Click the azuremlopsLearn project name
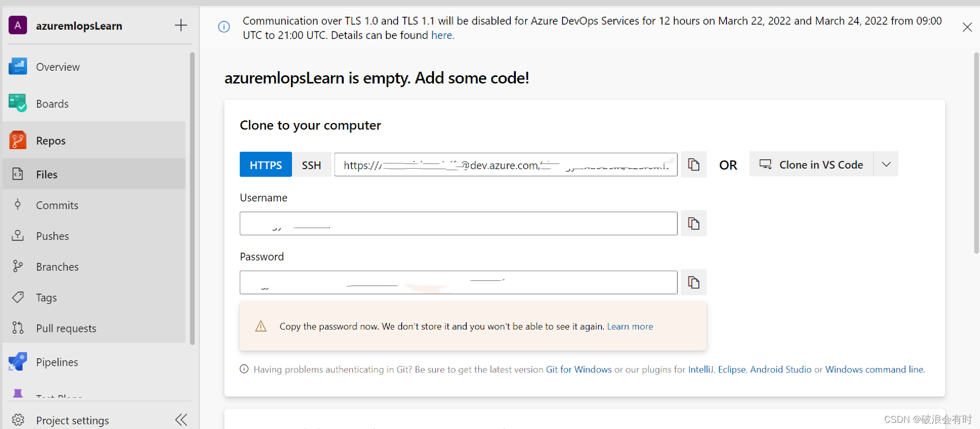The image size is (980, 429). (x=79, y=26)
